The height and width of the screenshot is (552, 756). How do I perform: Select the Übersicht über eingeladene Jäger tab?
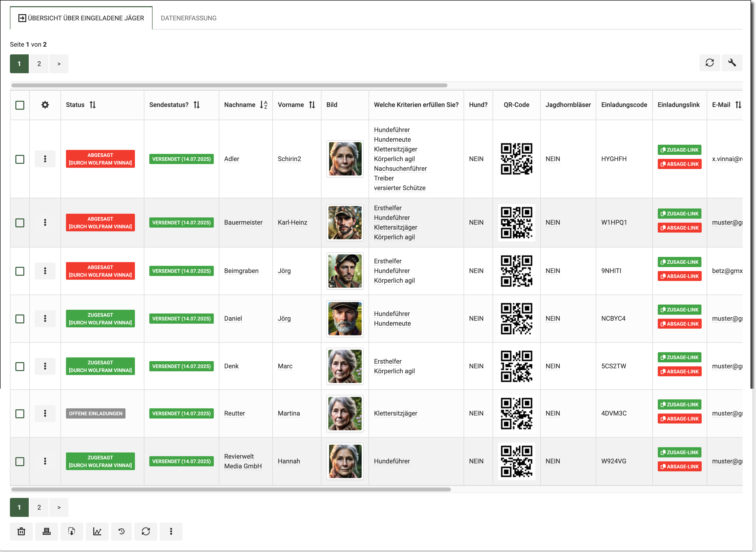coord(81,18)
